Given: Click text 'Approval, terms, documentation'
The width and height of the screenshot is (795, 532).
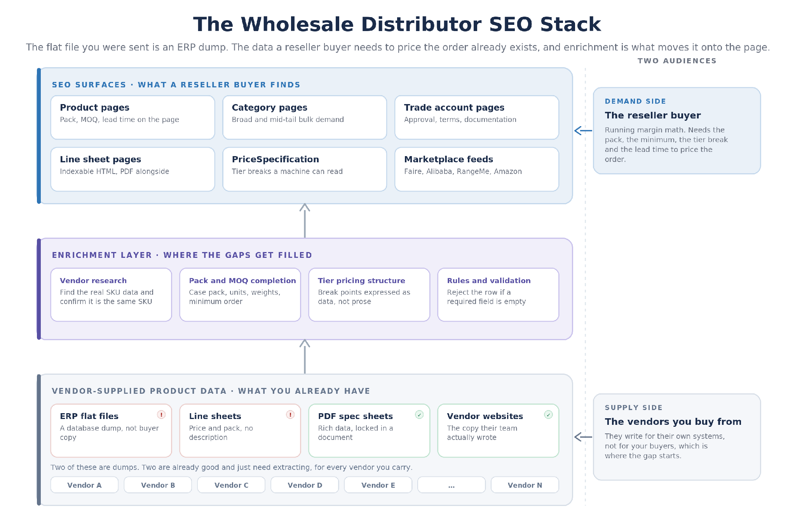Looking at the screenshot, I should [x=460, y=120].
